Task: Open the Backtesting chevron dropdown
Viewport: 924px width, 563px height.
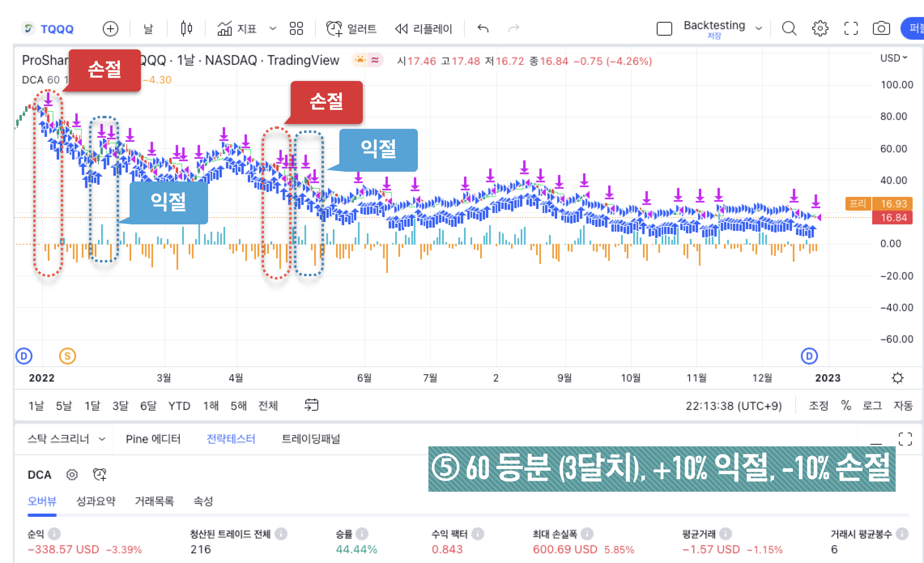Action: [759, 28]
